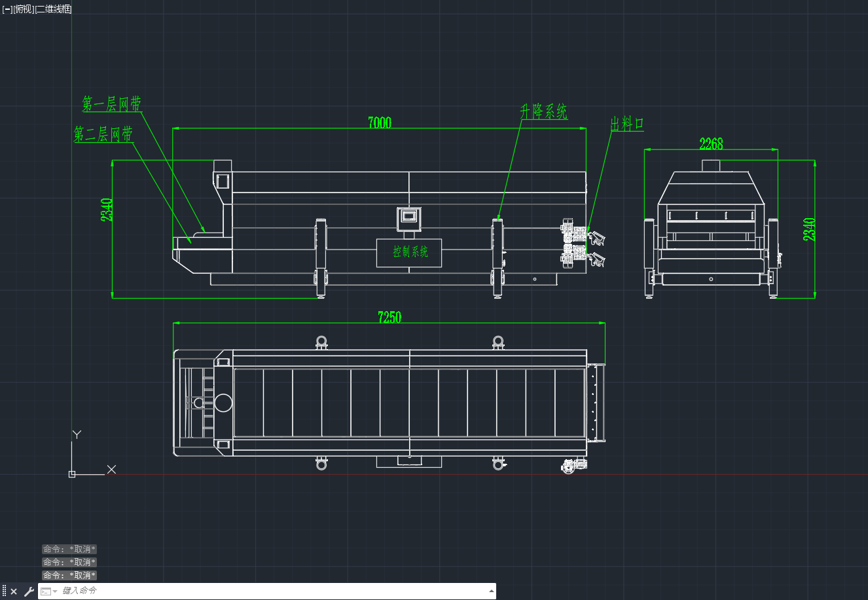Open the [-] viewport controls menu

click(x=7, y=9)
